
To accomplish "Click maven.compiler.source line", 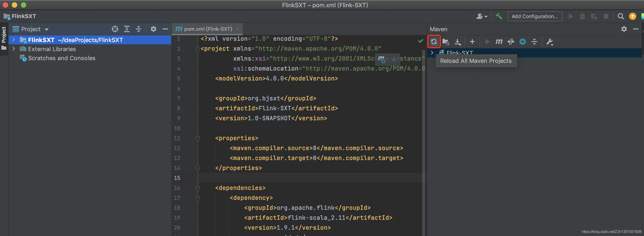I will click(x=316, y=148).
